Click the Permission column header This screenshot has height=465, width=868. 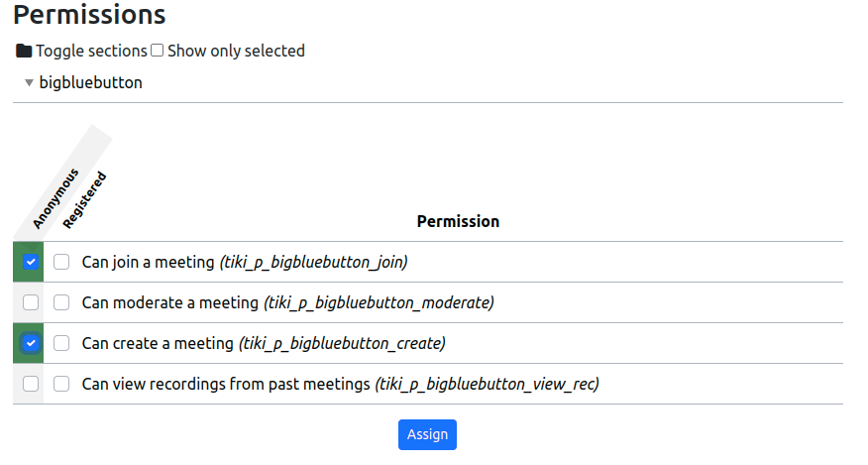pyautogui.click(x=459, y=222)
